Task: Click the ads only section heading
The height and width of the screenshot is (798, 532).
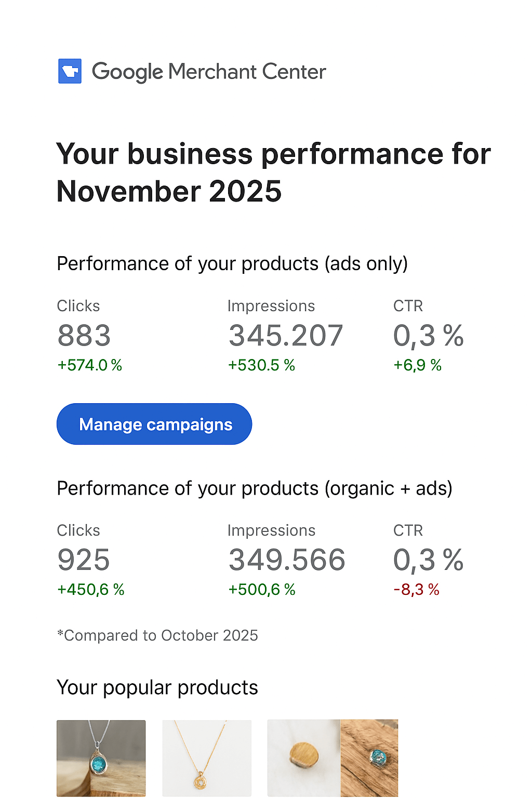Action: tap(232, 264)
